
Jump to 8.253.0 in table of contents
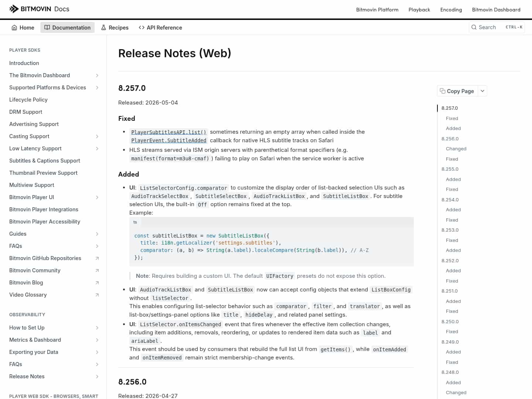[x=450, y=230]
